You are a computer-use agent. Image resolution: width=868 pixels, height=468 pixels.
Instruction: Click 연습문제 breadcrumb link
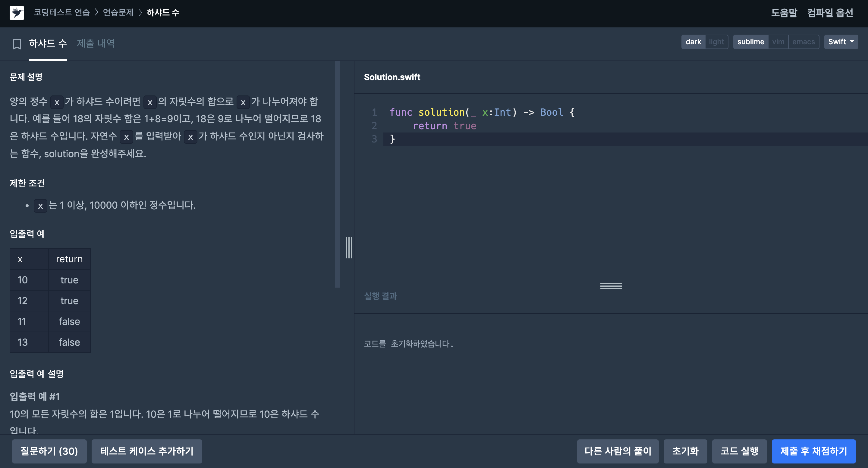coord(118,13)
